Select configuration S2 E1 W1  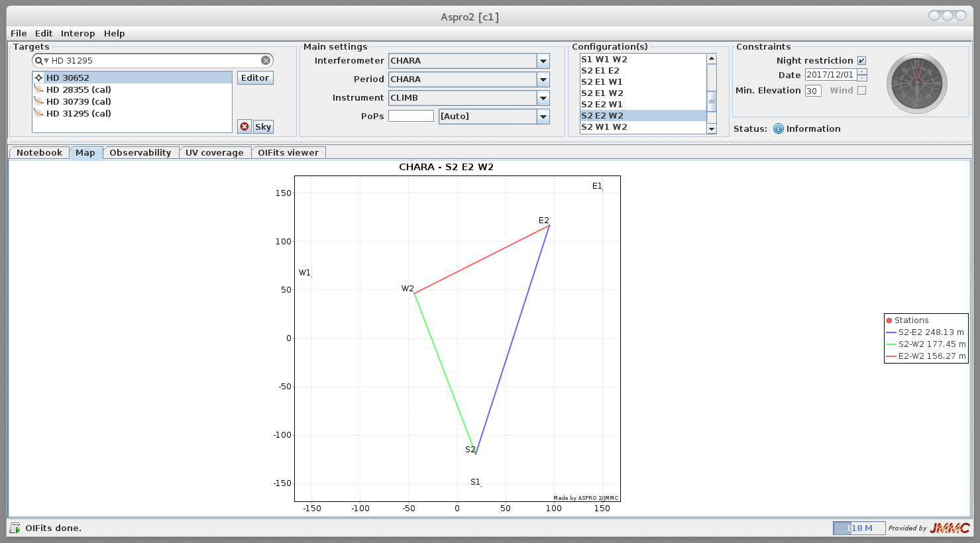(x=643, y=81)
